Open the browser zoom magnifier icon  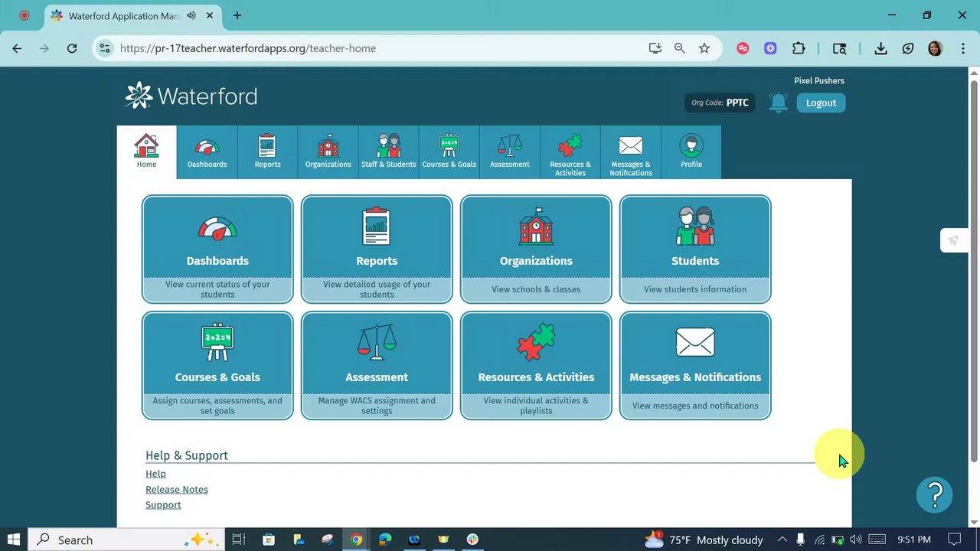[x=679, y=48]
